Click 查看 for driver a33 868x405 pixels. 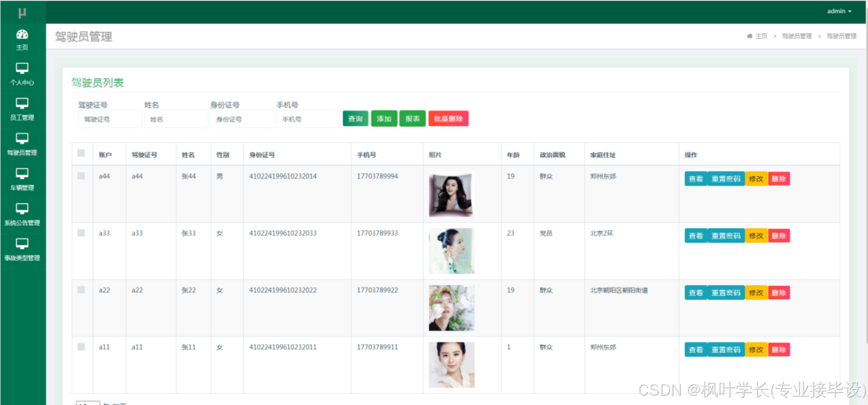pyautogui.click(x=695, y=236)
